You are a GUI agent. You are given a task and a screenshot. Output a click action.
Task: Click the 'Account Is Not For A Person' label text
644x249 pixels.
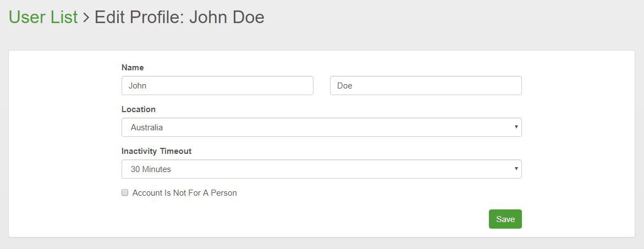(x=184, y=193)
